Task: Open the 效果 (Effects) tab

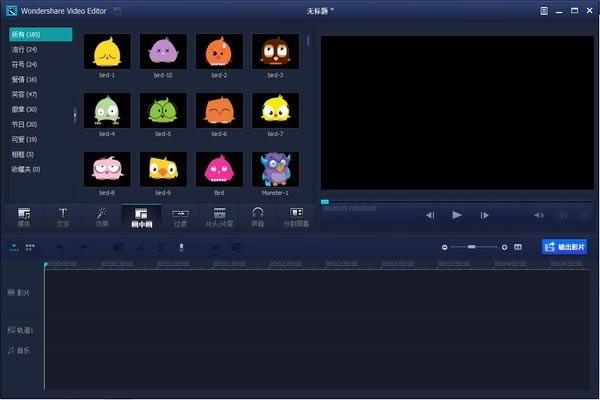Action: (x=102, y=217)
